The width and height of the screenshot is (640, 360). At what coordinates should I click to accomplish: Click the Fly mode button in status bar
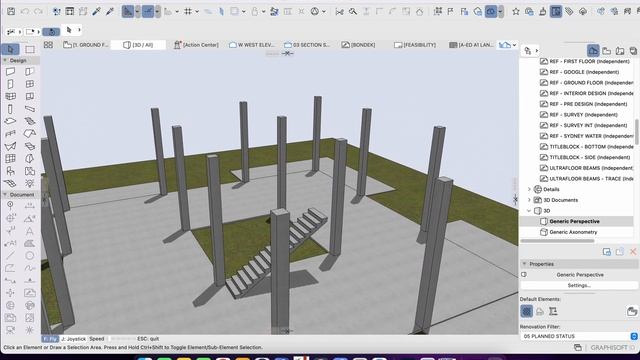(x=50, y=339)
